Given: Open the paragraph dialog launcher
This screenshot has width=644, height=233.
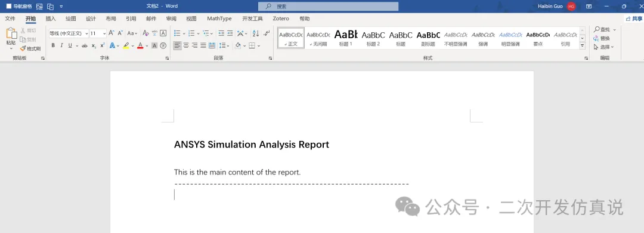Looking at the screenshot, I should click(x=270, y=59).
